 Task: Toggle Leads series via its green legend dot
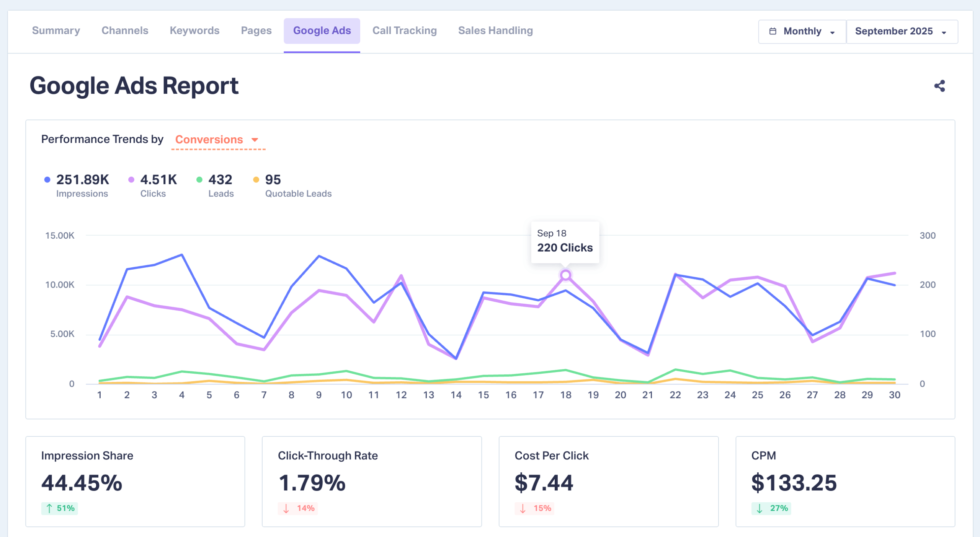coord(199,180)
